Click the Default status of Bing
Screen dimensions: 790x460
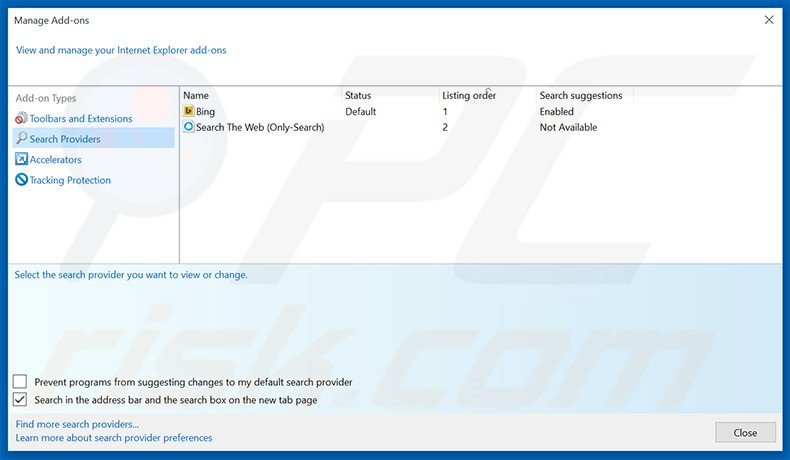[x=361, y=111]
